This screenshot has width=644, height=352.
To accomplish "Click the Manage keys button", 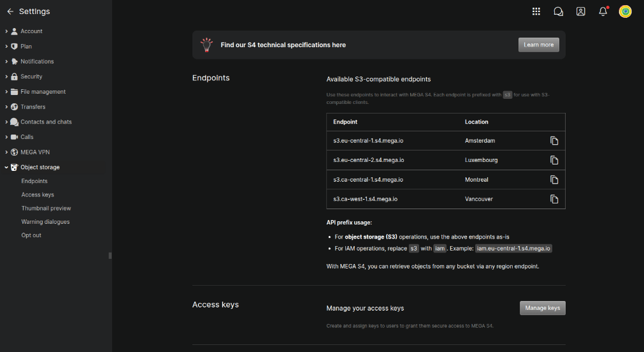I will point(543,308).
